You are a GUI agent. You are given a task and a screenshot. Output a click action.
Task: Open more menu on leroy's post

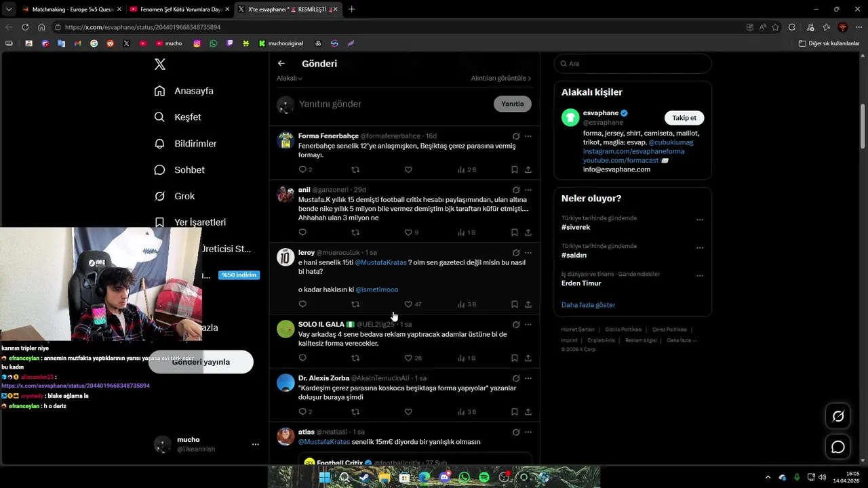(528, 253)
